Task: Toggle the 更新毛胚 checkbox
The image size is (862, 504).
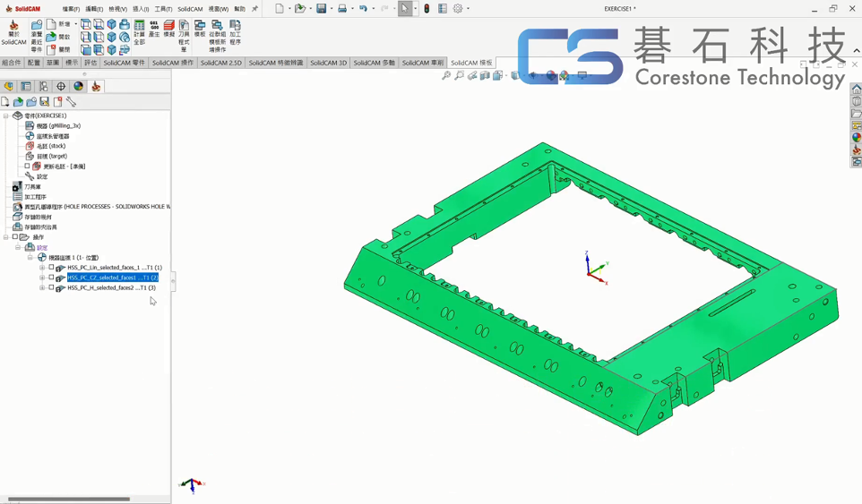Action: (27, 167)
